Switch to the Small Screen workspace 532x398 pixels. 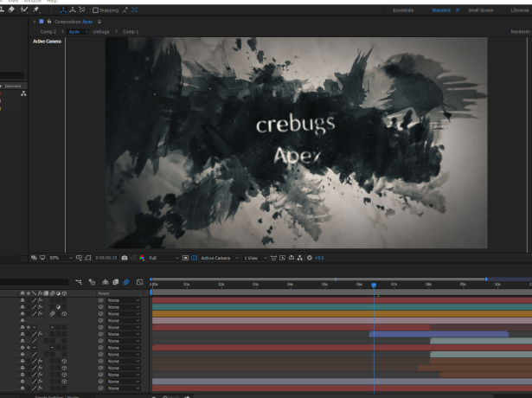click(x=481, y=10)
